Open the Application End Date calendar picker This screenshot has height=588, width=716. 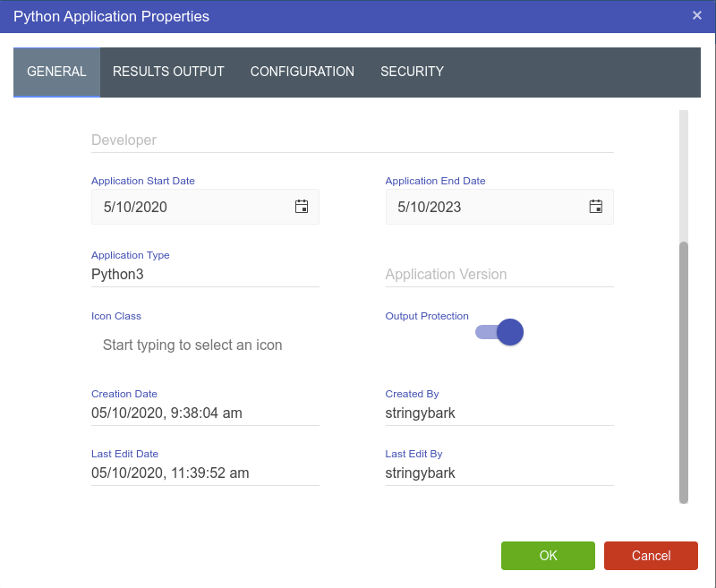click(595, 207)
